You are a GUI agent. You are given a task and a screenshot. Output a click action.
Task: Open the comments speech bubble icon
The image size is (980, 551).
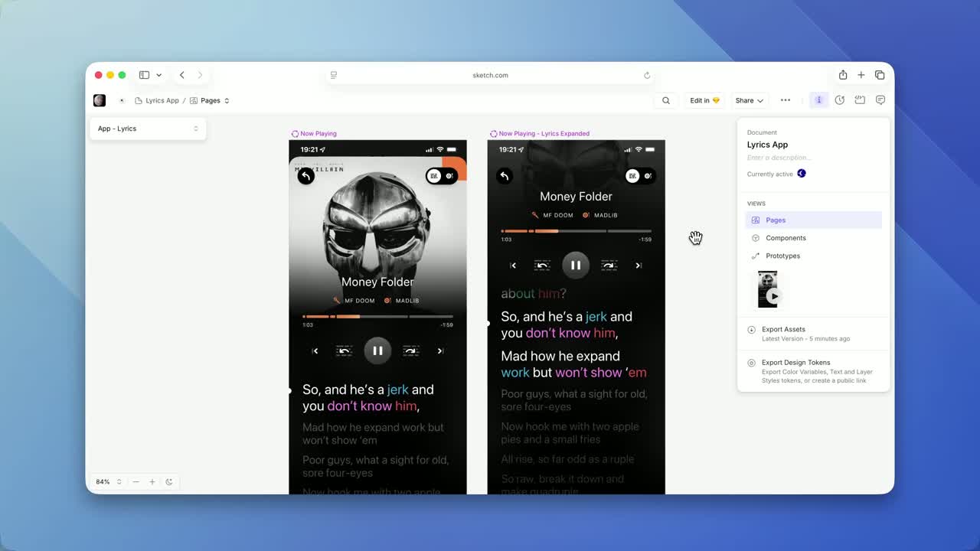880,100
